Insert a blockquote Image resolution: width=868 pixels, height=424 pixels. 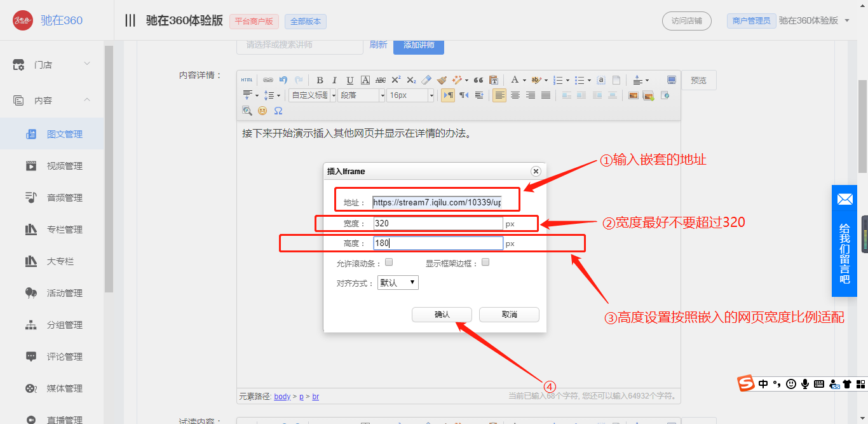478,80
